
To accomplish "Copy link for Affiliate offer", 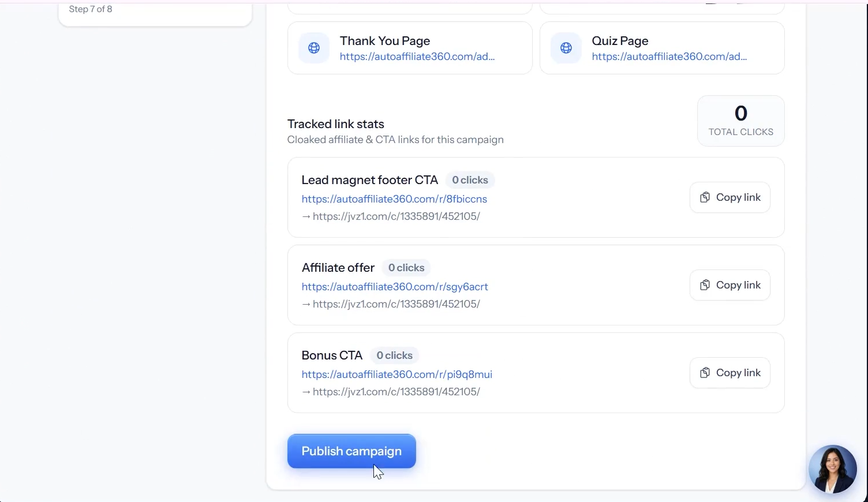I will pos(729,285).
